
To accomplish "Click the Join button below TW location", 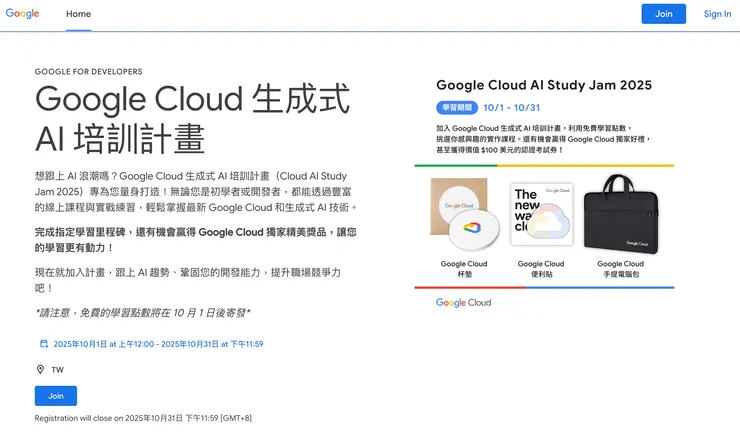I will [56, 396].
